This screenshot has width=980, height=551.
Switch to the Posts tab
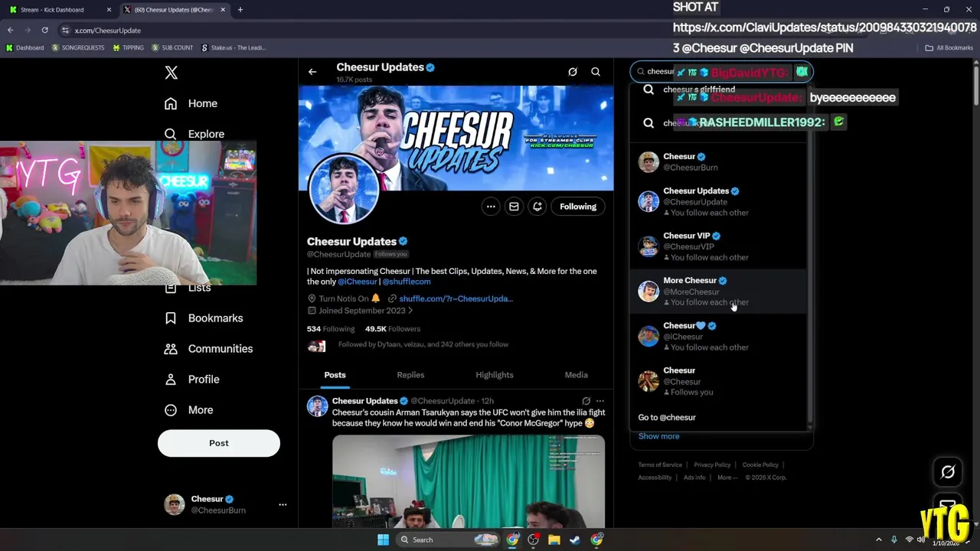coord(335,375)
